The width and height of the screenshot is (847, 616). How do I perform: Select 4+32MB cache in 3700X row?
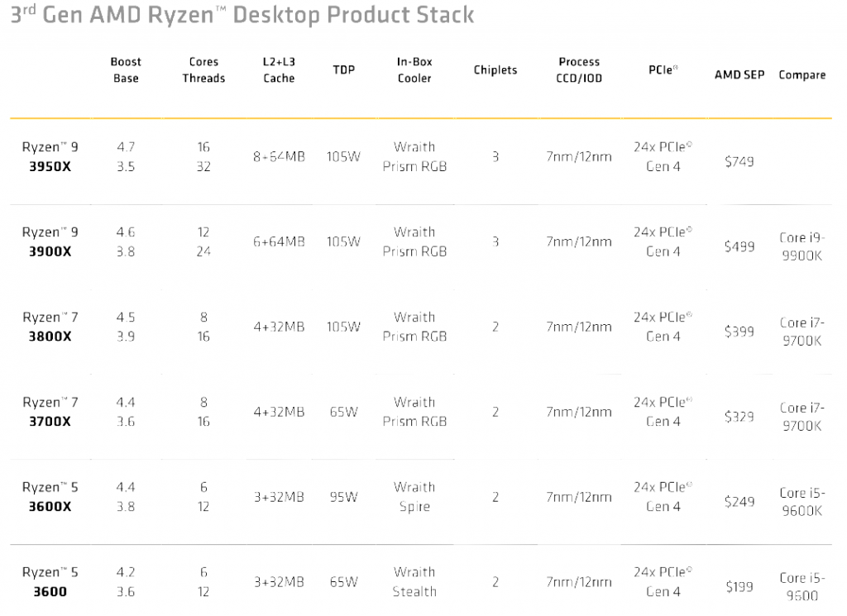pyautogui.click(x=279, y=412)
